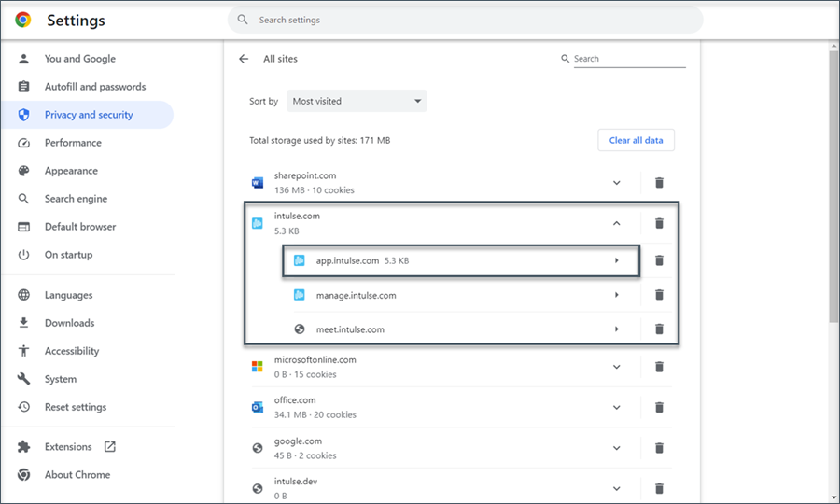Image resolution: width=840 pixels, height=504 pixels.
Task: Focus the All sites Search field
Action: [x=629, y=59]
